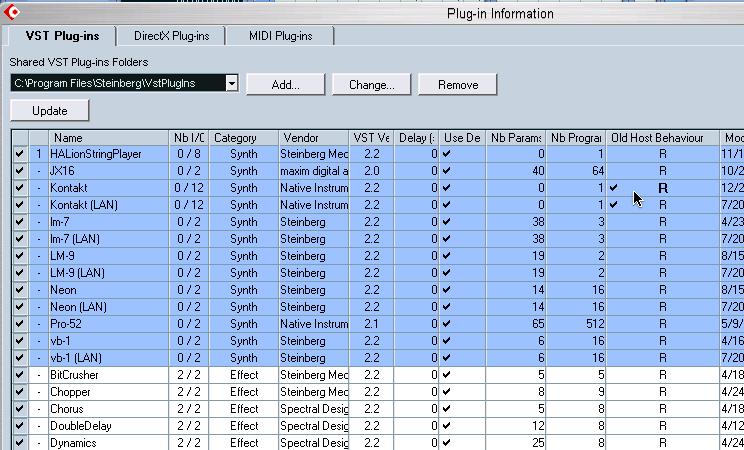This screenshot has height=450, width=744.
Task: Open the Shared VST Plug-ins Folders dropdown
Action: [x=232, y=83]
